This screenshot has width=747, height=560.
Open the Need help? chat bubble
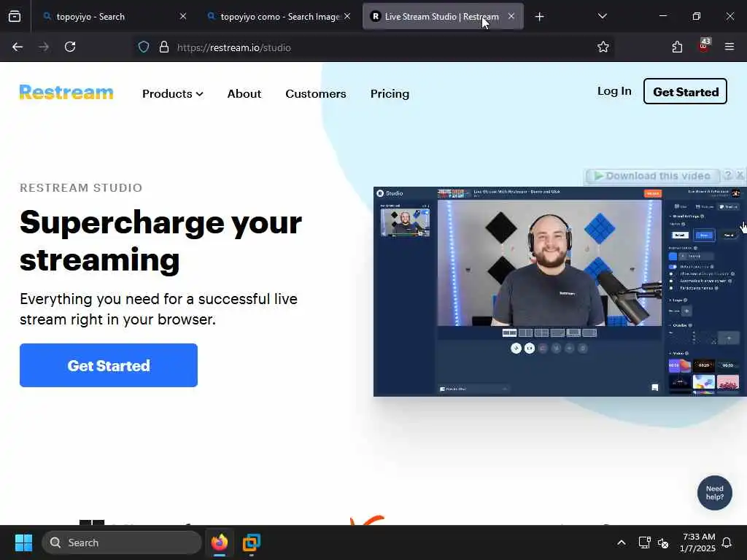click(x=714, y=493)
